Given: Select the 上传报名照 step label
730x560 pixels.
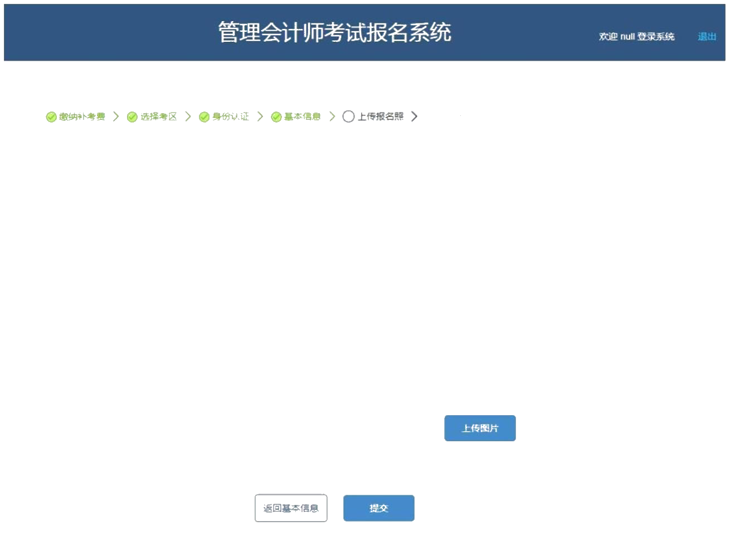Looking at the screenshot, I should (x=381, y=116).
